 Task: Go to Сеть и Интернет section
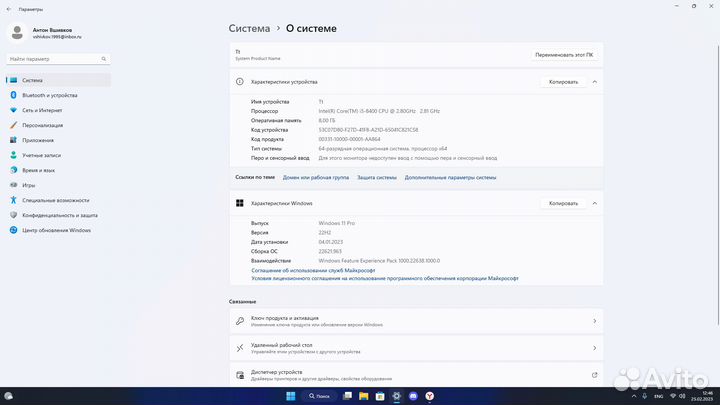(58, 110)
